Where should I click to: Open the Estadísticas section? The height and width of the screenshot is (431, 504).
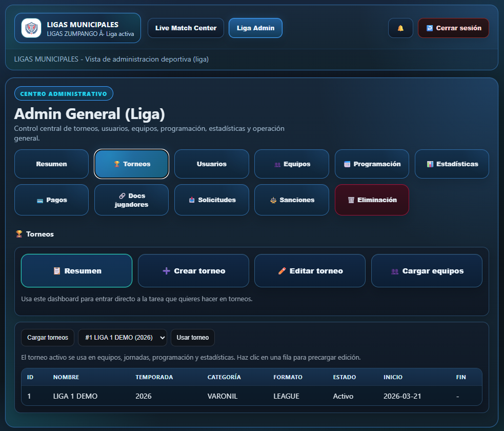[x=452, y=164]
